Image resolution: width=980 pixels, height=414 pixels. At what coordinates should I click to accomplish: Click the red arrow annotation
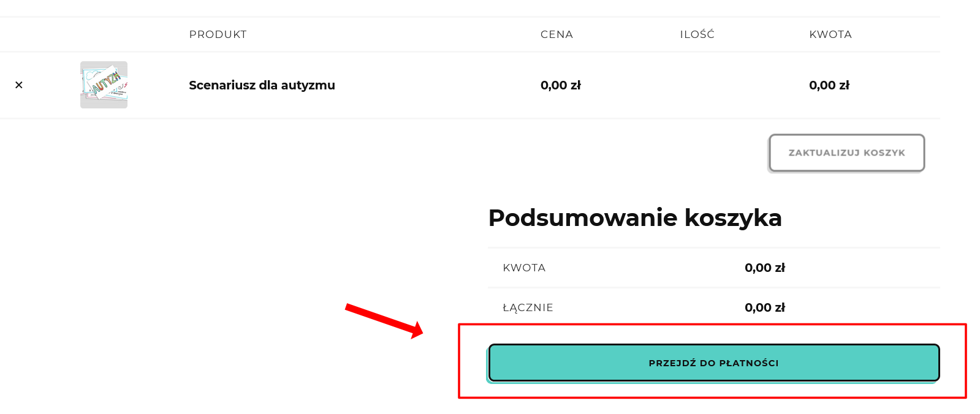pyautogui.click(x=384, y=320)
